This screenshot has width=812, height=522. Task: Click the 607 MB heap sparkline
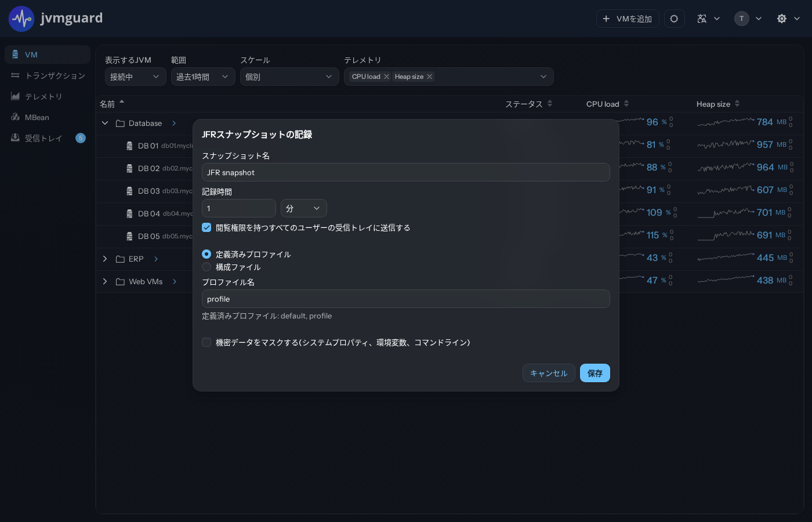tap(726, 190)
